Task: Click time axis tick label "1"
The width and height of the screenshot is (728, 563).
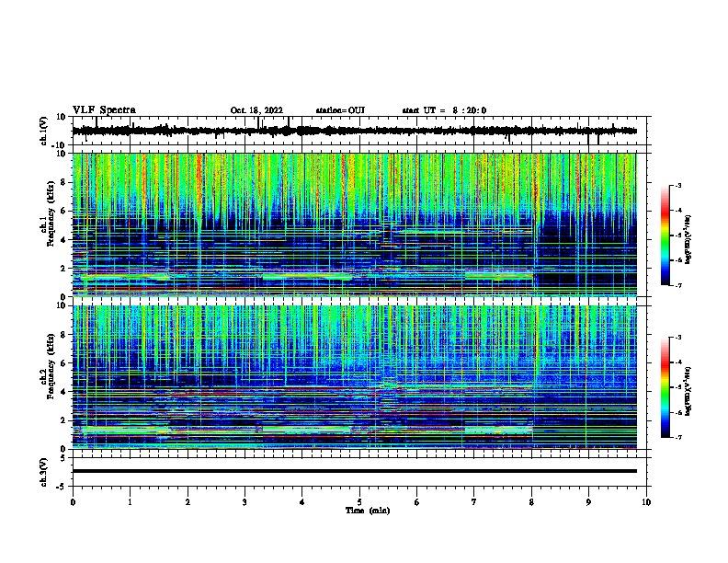Action: [x=130, y=502]
